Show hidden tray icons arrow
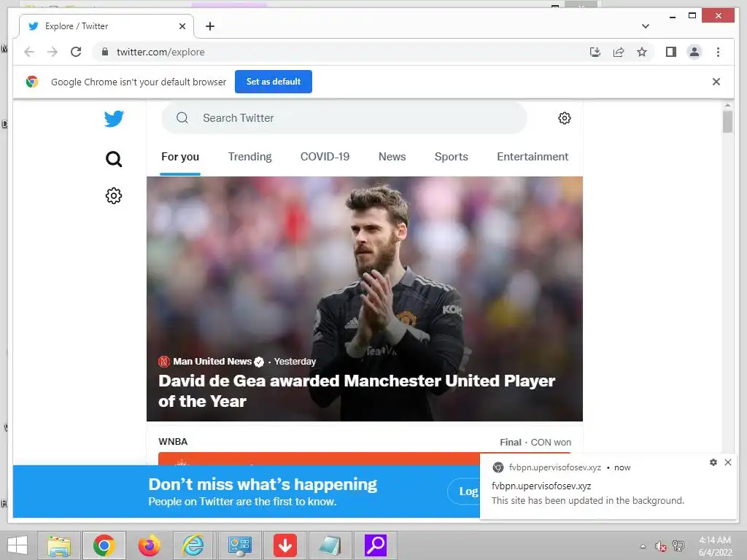The height and width of the screenshot is (560, 747). [643, 546]
